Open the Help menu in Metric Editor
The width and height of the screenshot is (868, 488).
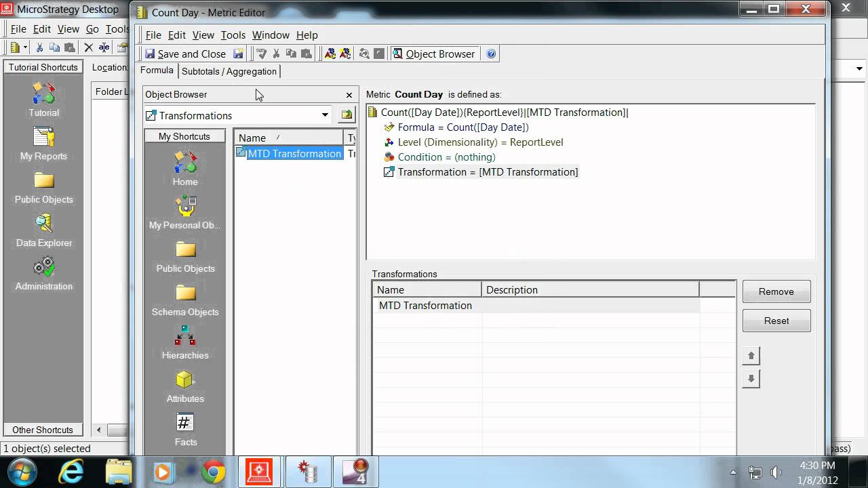[307, 35]
